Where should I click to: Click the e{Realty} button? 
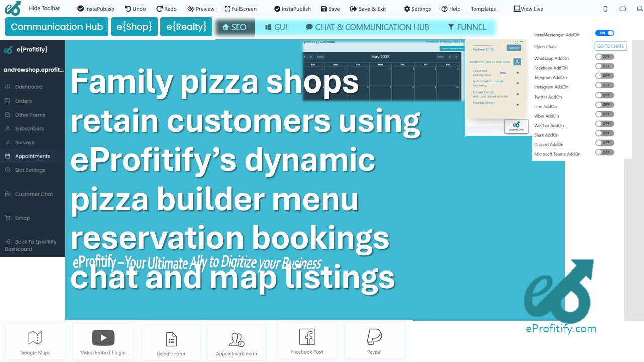point(186,27)
